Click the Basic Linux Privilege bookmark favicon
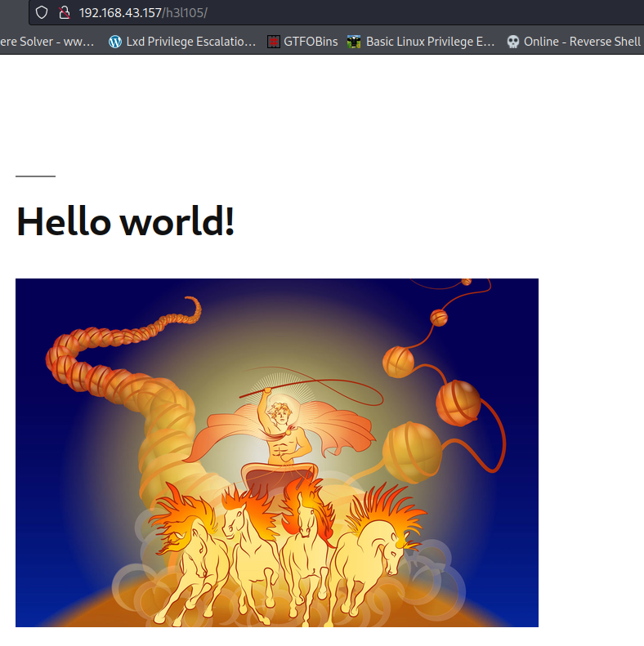 354,42
